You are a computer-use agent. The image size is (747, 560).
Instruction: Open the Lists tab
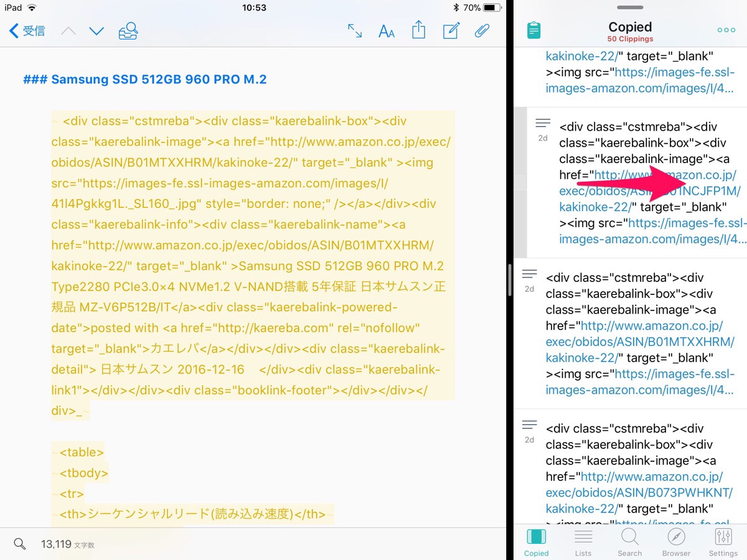[583, 542]
